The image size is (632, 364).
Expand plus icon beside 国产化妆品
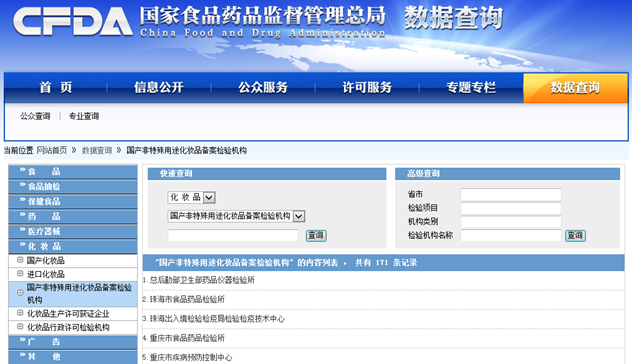click(x=20, y=260)
